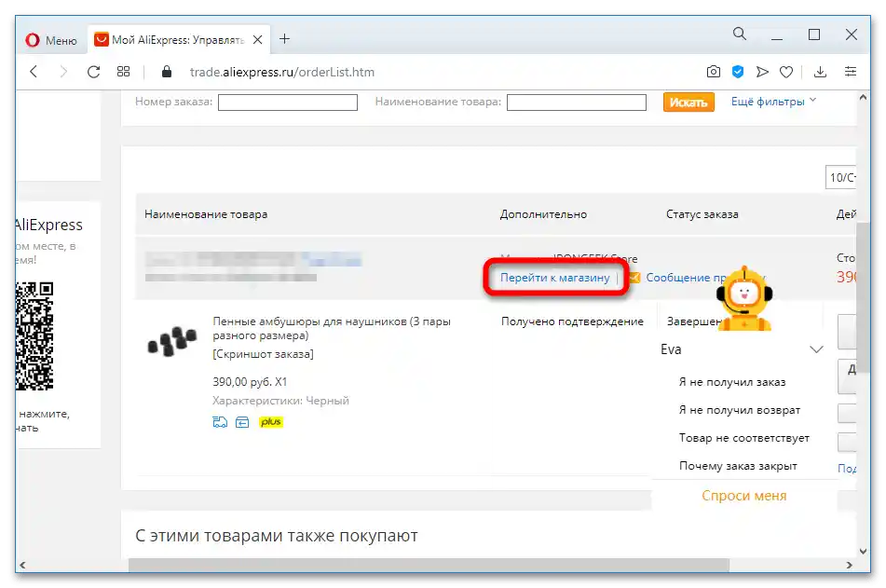Open a new tab with the plus button
The height and width of the screenshot is (588, 886).
pyautogui.click(x=285, y=38)
